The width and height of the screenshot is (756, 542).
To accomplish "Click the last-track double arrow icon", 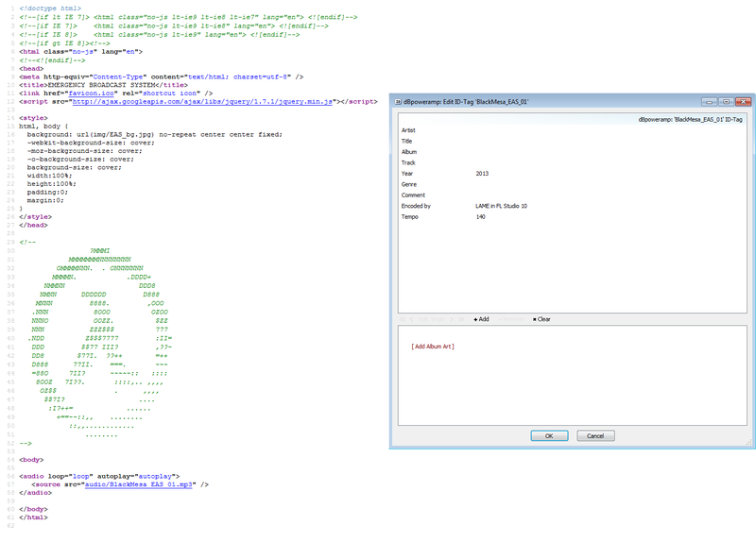I will click(x=461, y=319).
